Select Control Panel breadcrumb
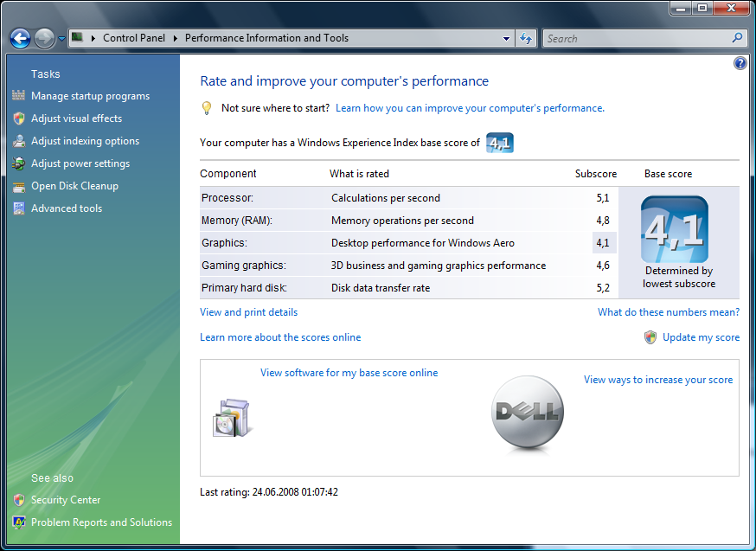 tap(133, 38)
